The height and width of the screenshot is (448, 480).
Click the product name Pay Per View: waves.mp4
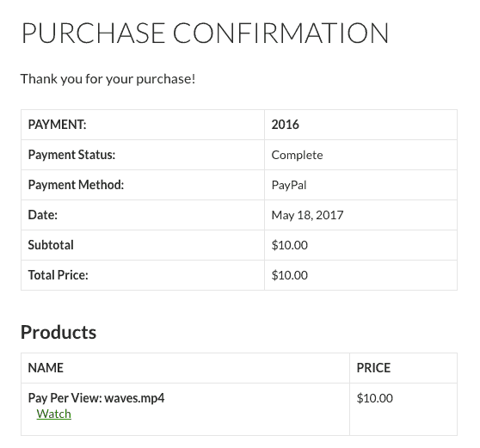point(96,398)
